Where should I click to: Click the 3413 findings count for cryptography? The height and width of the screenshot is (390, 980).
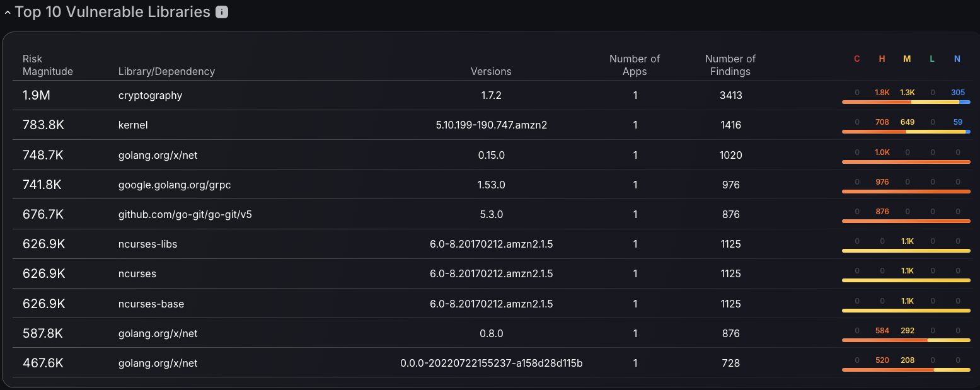pyautogui.click(x=731, y=95)
